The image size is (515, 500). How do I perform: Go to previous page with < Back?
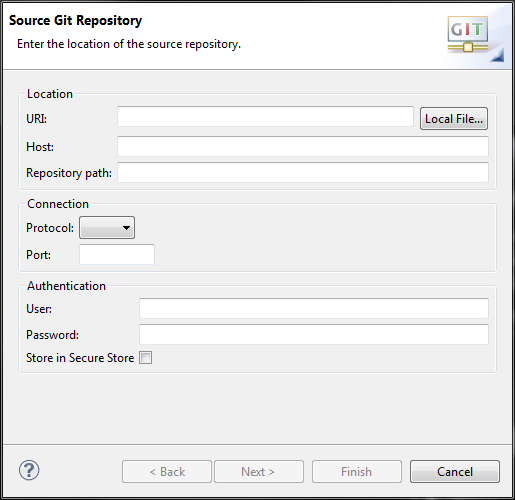point(167,472)
